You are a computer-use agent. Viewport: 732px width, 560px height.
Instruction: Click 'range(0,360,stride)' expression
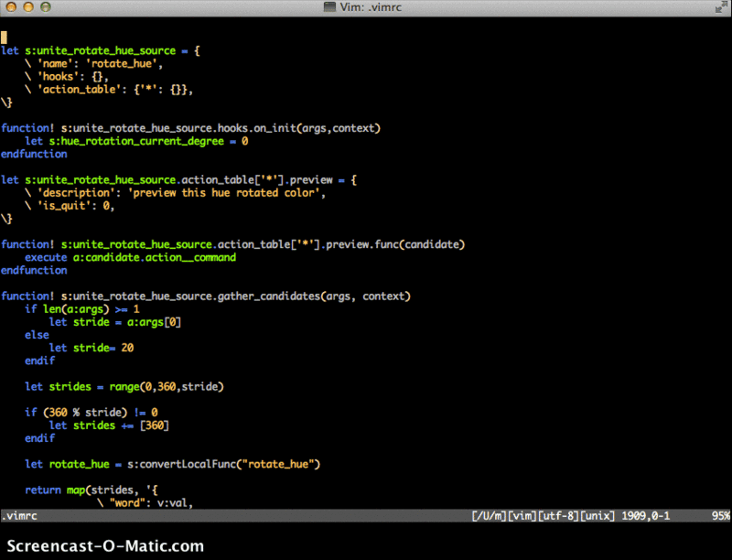pos(167,387)
